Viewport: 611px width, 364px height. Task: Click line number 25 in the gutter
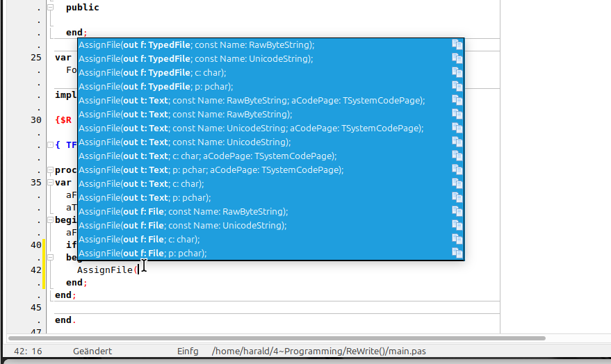(36, 58)
